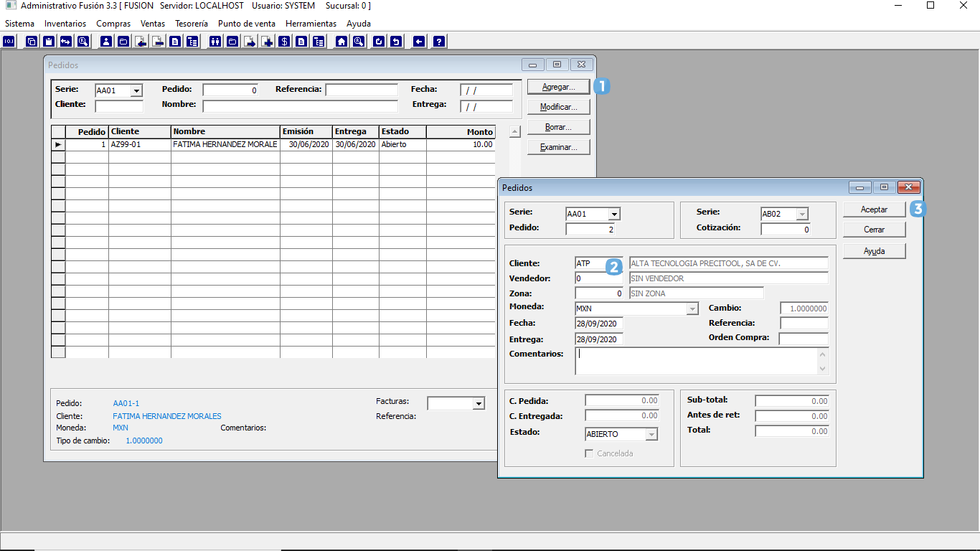
Task: Open the Facturas dropdown
Action: pos(479,404)
